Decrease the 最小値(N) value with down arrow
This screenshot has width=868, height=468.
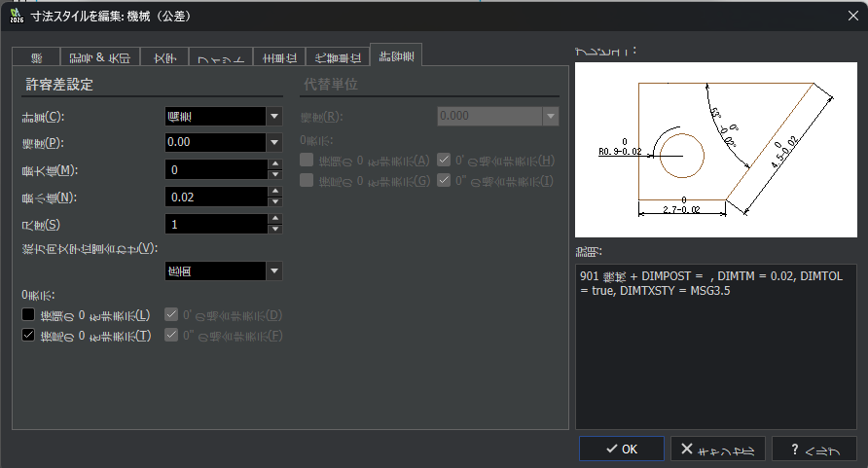click(275, 202)
